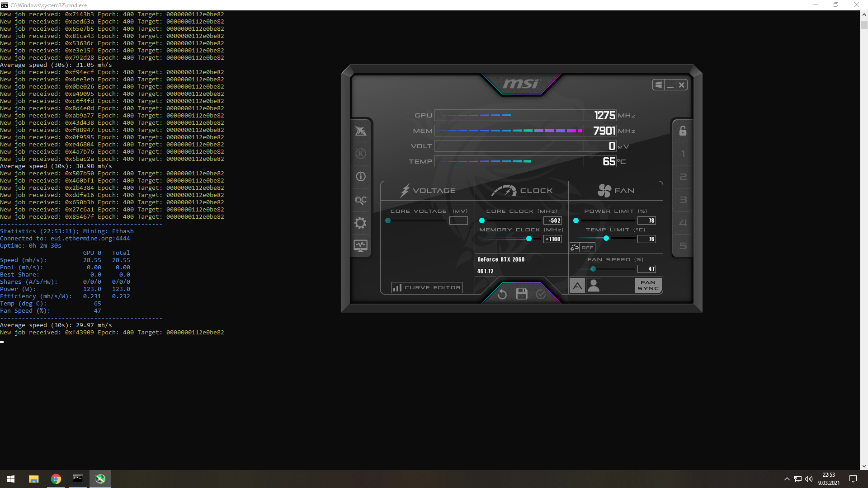Click the Memory Clock value field +1100

click(x=552, y=239)
